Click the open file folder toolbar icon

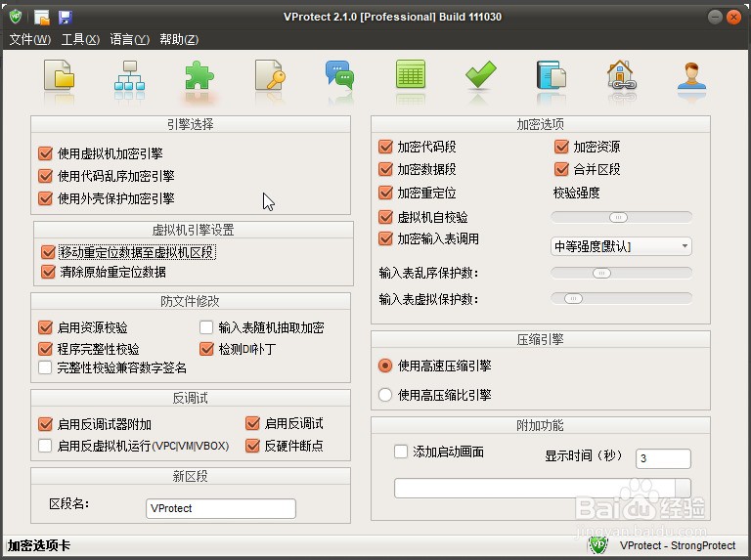coord(59,75)
